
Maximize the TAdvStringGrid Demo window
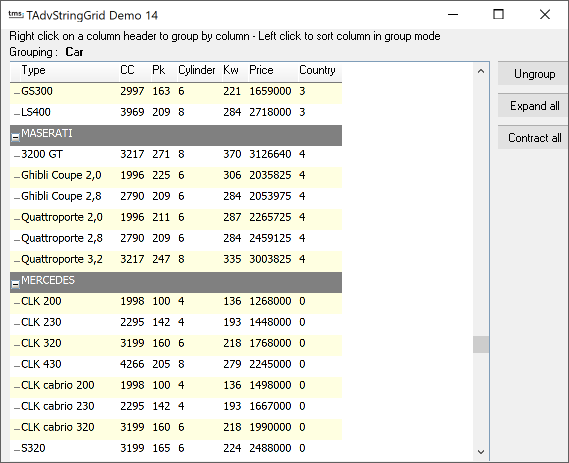coord(499,15)
